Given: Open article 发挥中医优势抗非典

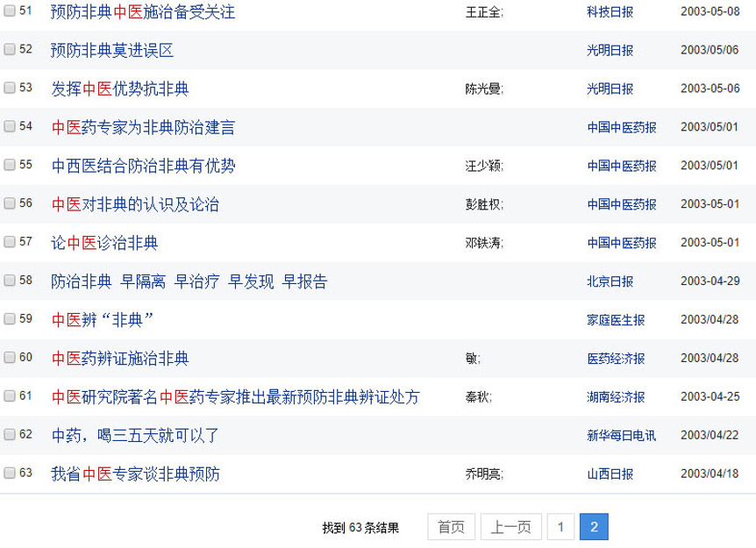Looking at the screenshot, I should point(119,89).
